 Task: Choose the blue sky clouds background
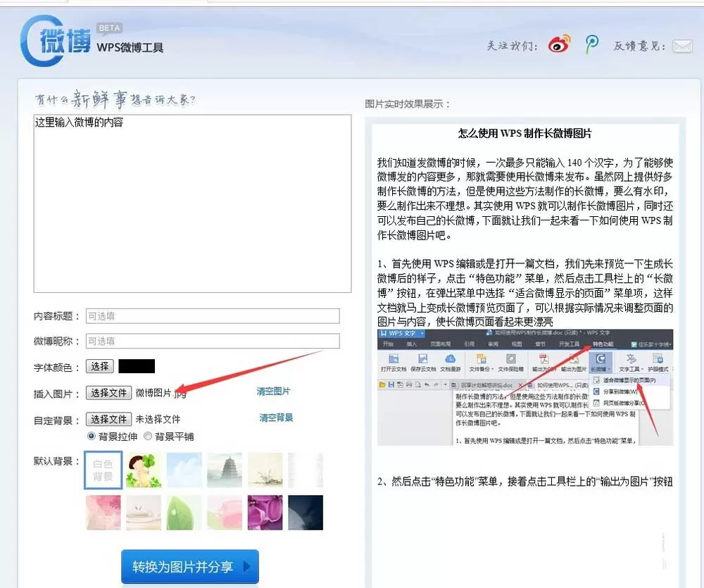pyautogui.click(x=184, y=470)
